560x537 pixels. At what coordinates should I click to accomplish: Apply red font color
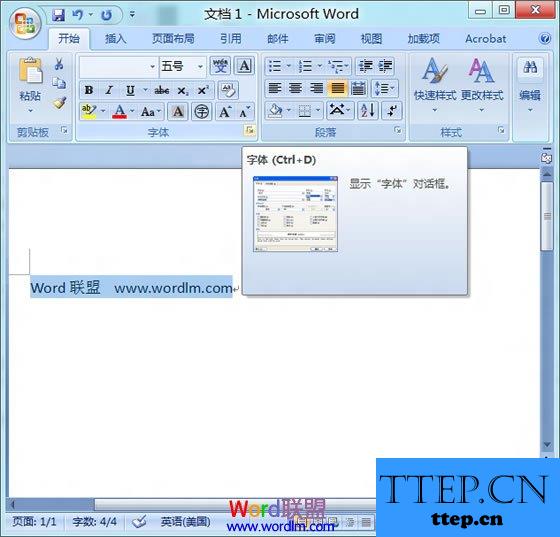tap(119, 112)
